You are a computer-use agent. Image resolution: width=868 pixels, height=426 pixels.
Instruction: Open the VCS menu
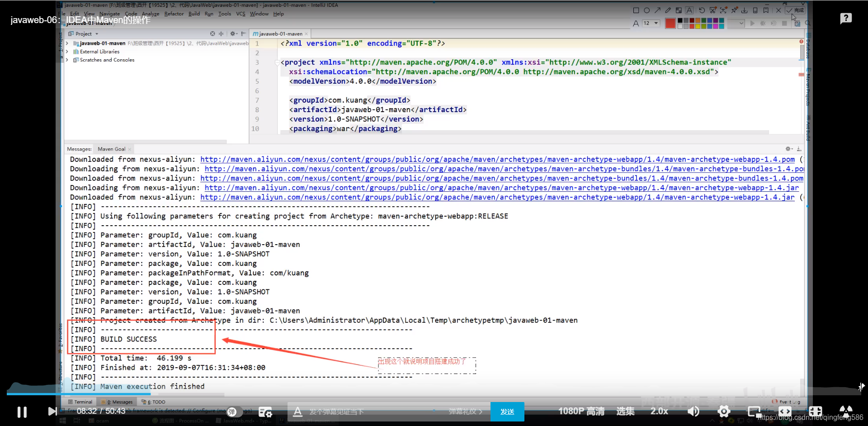(241, 14)
